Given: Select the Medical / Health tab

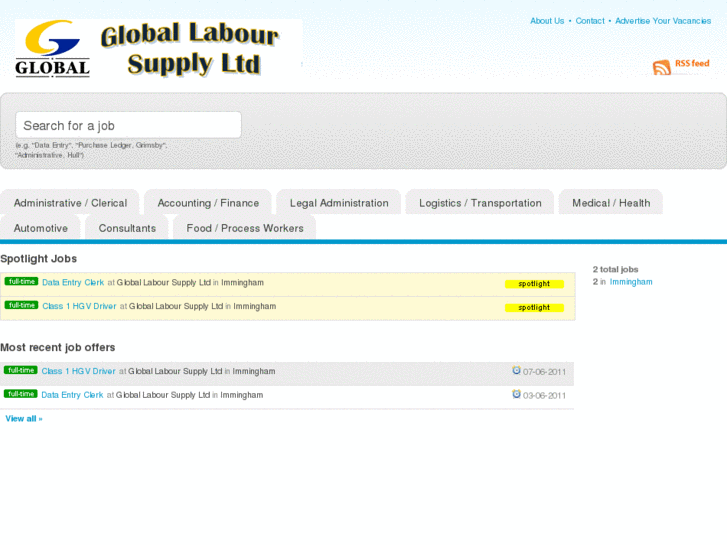Looking at the screenshot, I should coord(611,203).
